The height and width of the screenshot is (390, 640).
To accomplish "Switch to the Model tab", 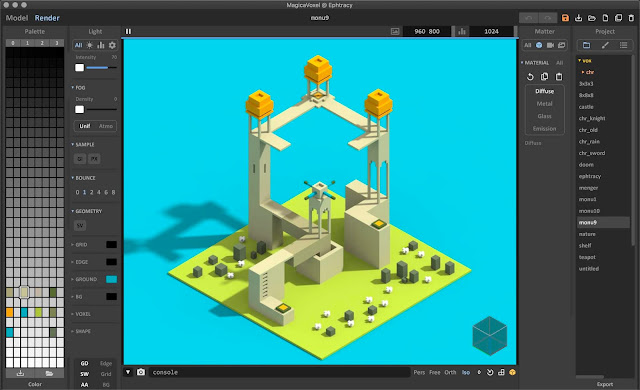I will 17,18.
